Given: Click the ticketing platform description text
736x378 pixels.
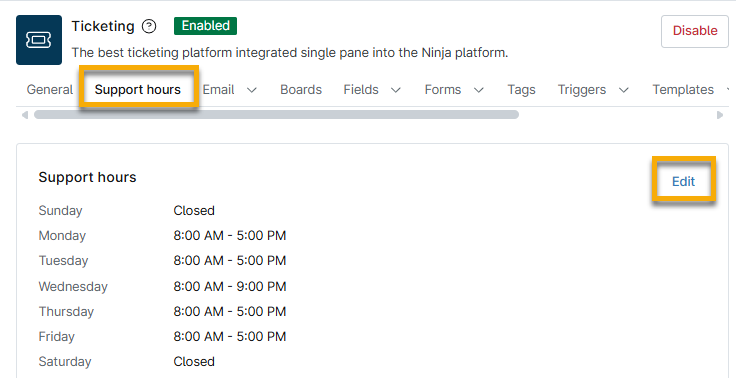Looking at the screenshot, I should point(290,53).
